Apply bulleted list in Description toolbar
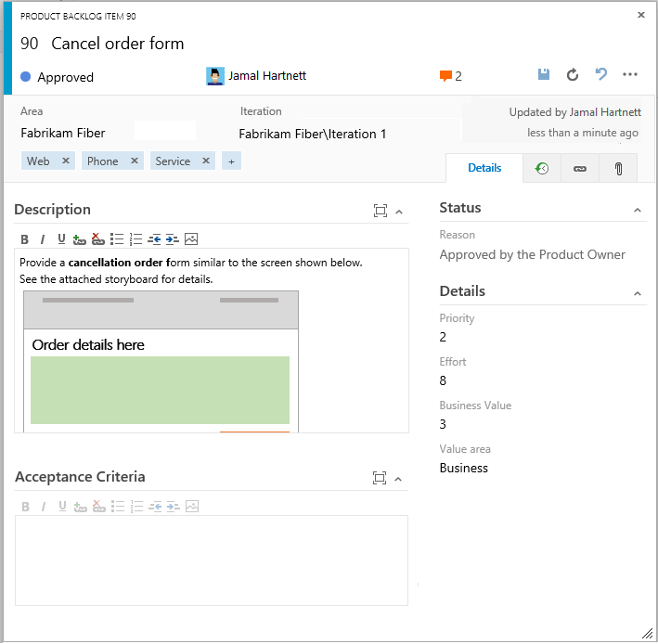The height and width of the screenshot is (644, 658). pos(117,239)
